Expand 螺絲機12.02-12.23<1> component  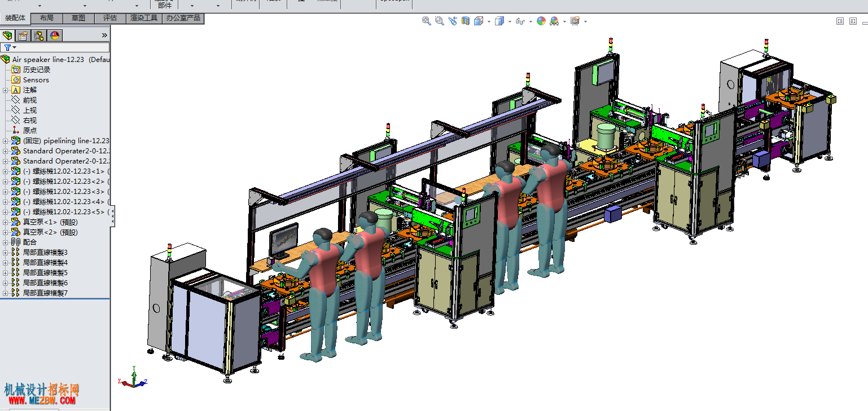[x=6, y=171]
